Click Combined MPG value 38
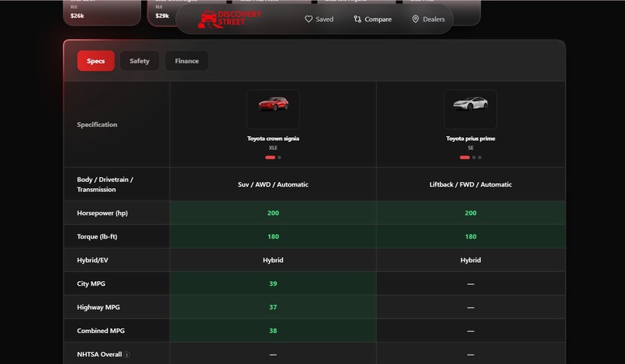Viewport: 625px width, 364px height. point(273,331)
